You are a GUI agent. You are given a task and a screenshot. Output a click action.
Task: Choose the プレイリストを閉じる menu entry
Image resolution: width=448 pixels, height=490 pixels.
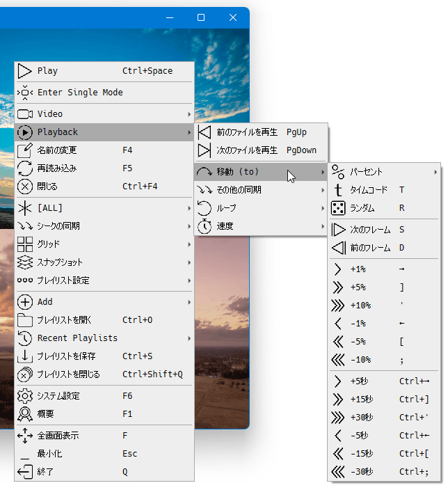104,374
